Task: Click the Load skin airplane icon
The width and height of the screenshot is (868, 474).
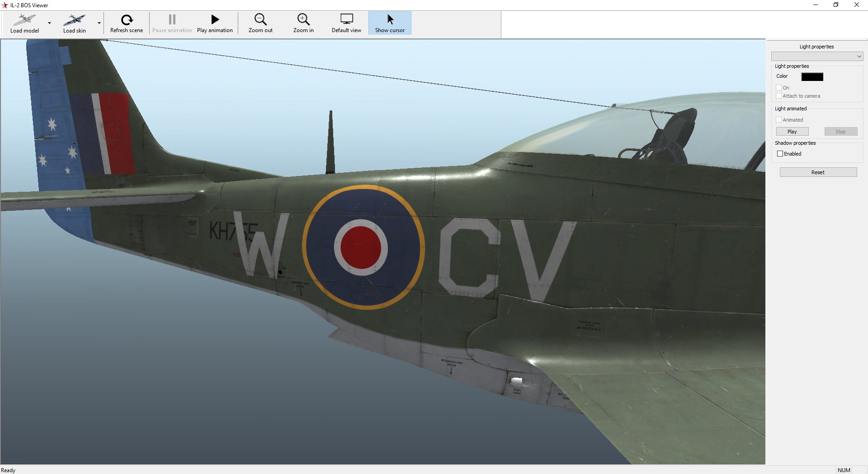Action: [x=74, y=20]
